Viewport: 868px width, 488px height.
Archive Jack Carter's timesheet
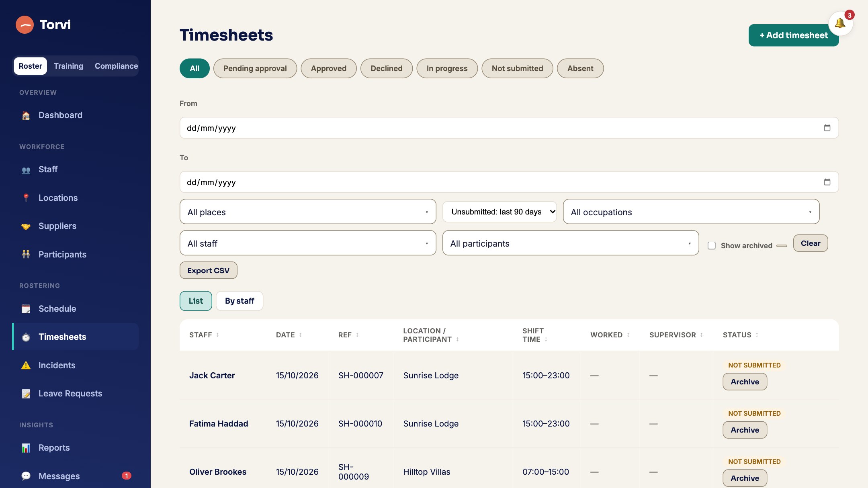[x=745, y=382]
